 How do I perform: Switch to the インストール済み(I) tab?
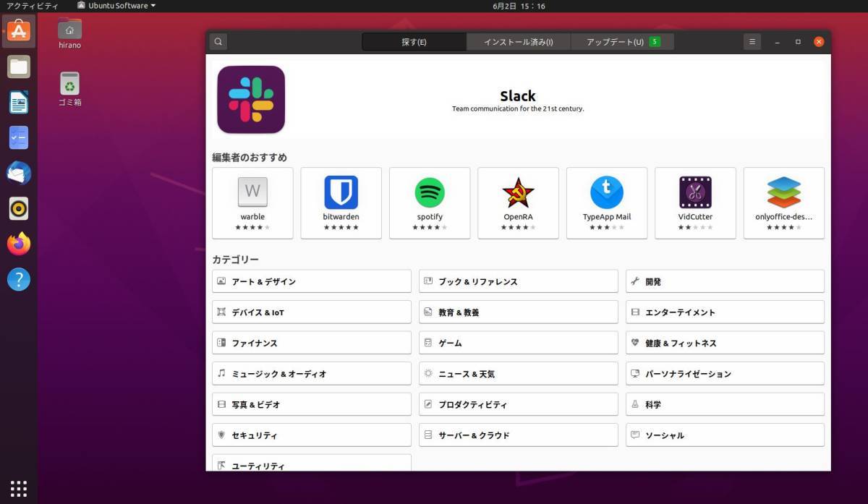519,42
